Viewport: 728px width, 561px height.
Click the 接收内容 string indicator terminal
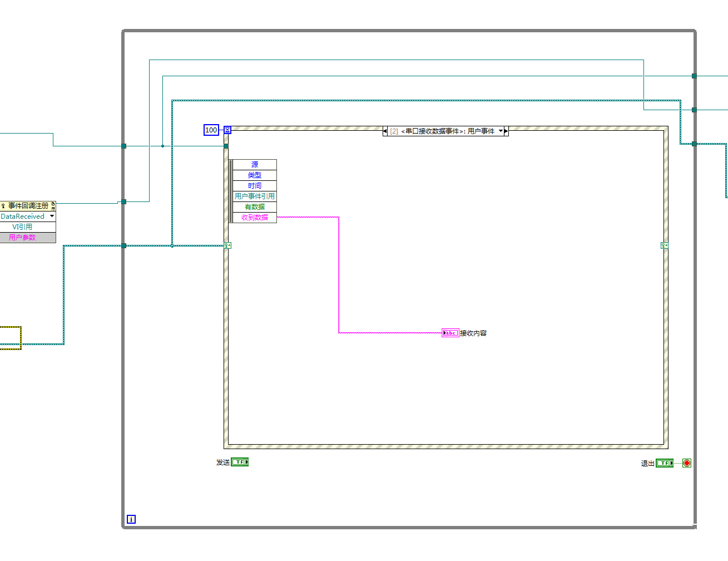(x=450, y=333)
